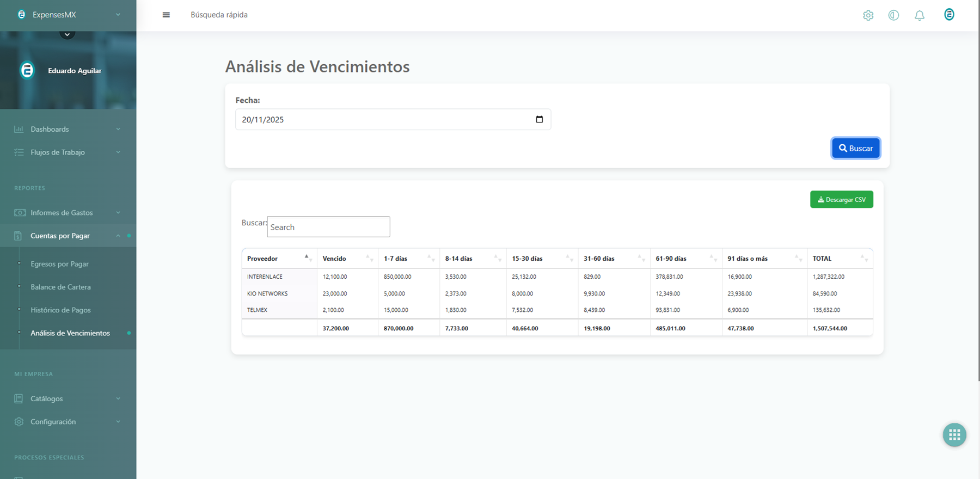Click the 850,000.00 value in 1-7 días
This screenshot has height=479, width=980.
click(x=397, y=277)
